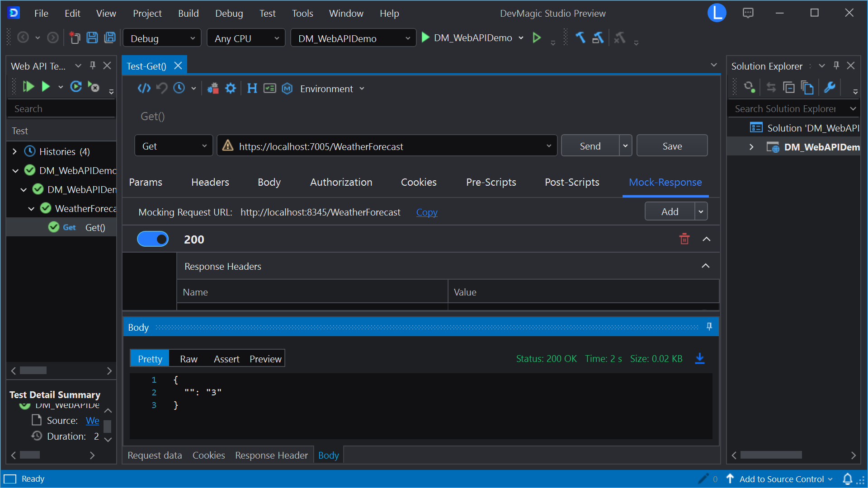
Task: Run all tests in the Web API Test panel
Action: click(28, 86)
